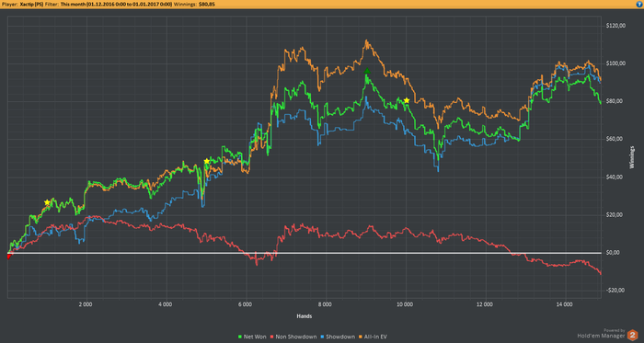Click the green Net Won color square
The image size is (644, 343).
coord(240,337)
